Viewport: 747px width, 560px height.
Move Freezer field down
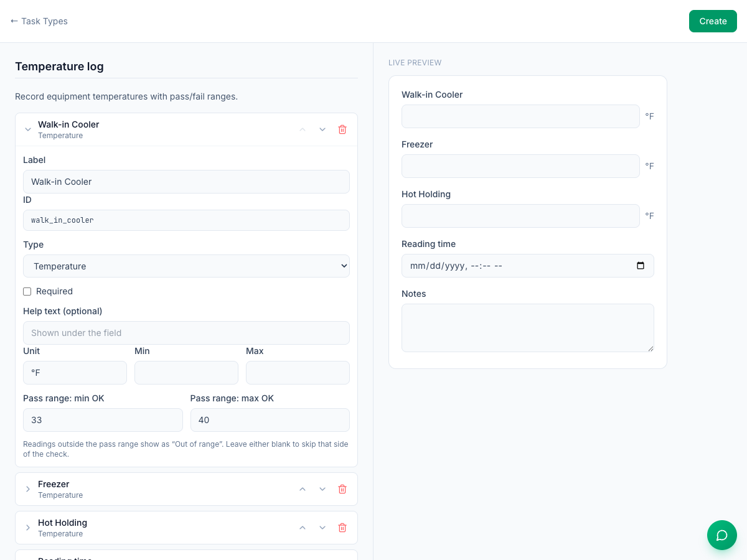[x=322, y=489]
